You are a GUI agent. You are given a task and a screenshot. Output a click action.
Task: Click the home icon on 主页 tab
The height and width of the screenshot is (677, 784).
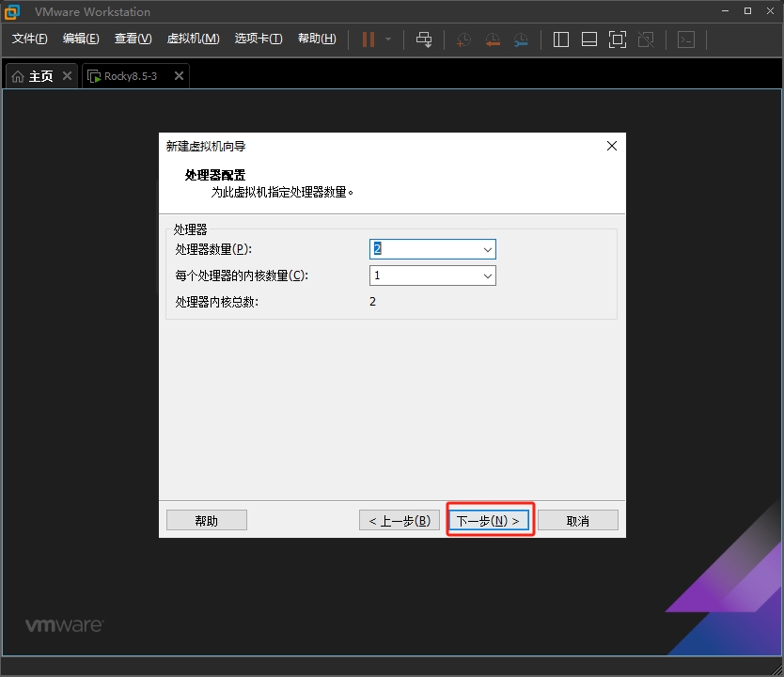pyautogui.click(x=18, y=76)
